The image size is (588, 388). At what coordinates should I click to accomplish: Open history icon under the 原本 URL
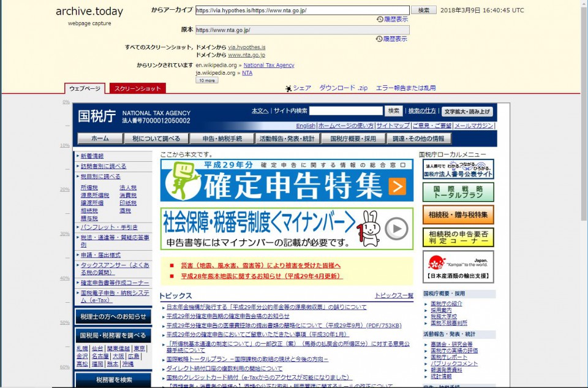[379, 39]
